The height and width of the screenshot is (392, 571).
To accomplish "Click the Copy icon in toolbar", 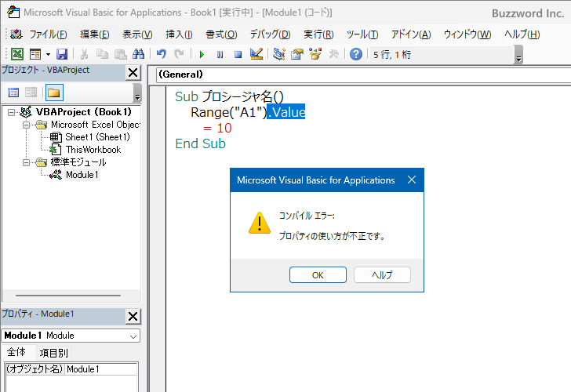I will click(x=102, y=54).
